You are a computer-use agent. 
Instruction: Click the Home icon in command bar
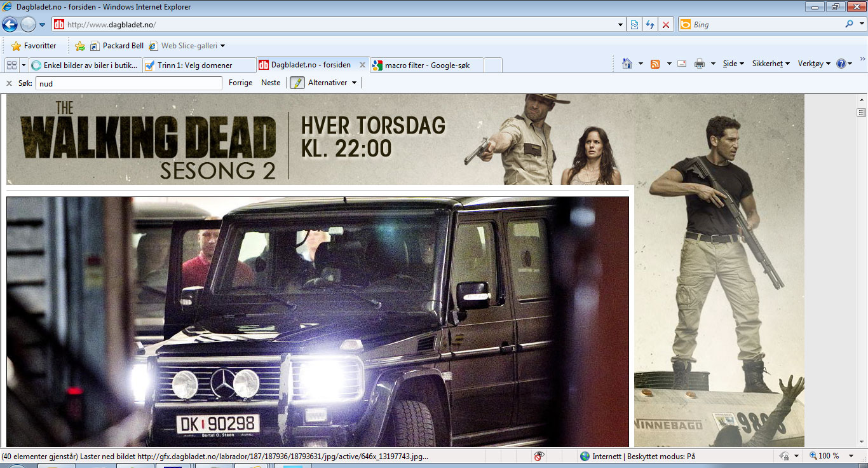627,64
